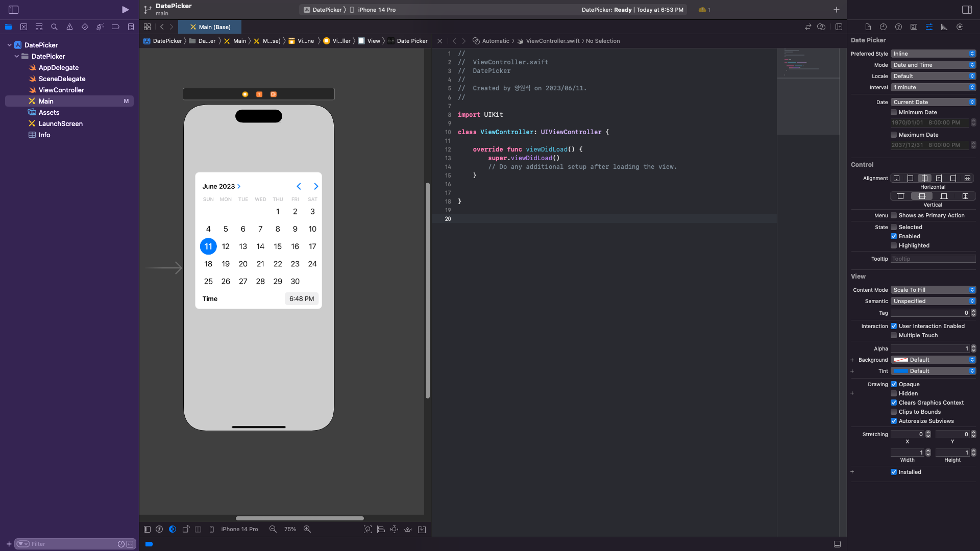Image resolution: width=980 pixels, height=551 pixels.
Task: Open the Find navigator magnifier icon
Action: pyautogui.click(x=54, y=27)
